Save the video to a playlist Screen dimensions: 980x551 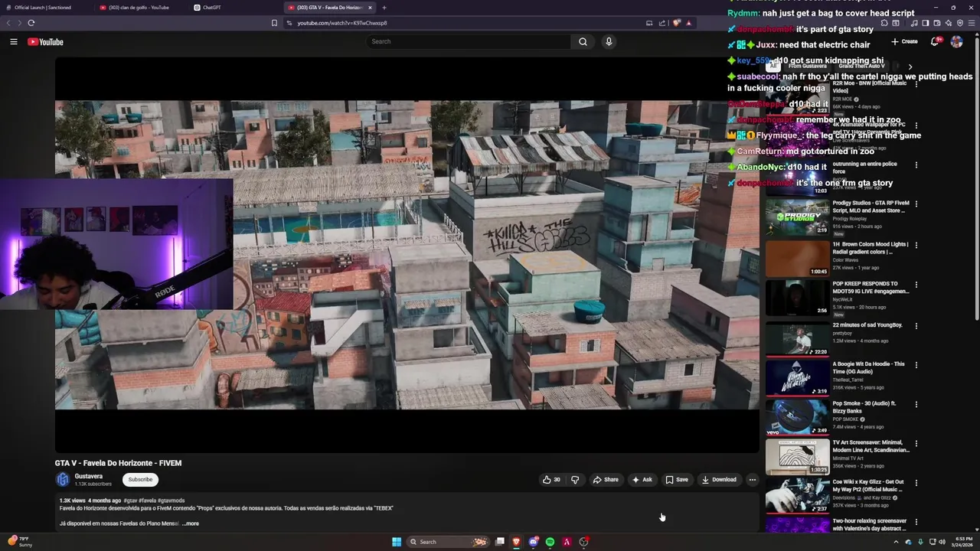(677, 480)
